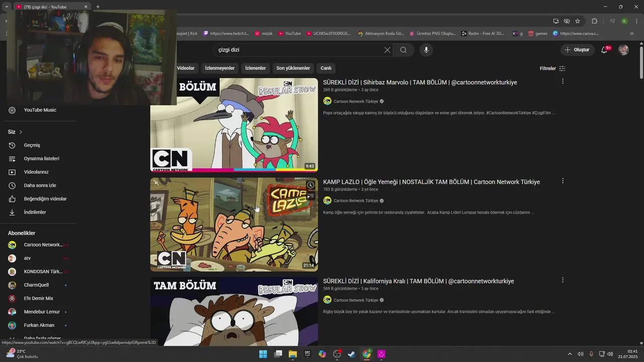This screenshot has width=644, height=362.
Task: Open options menu for KAMP LAZLO video
Action: (x=562, y=181)
